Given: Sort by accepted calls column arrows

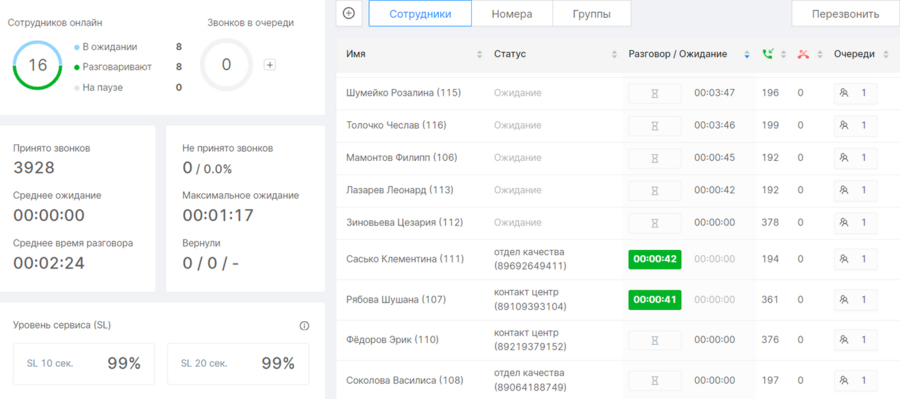Looking at the screenshot, I should point(783,55).
